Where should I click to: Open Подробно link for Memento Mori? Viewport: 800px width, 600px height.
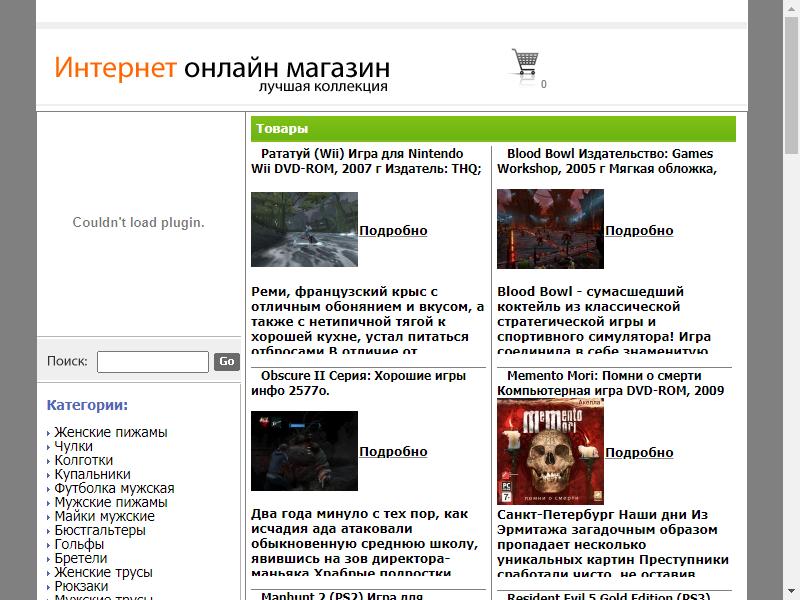(x=639, y=453)
